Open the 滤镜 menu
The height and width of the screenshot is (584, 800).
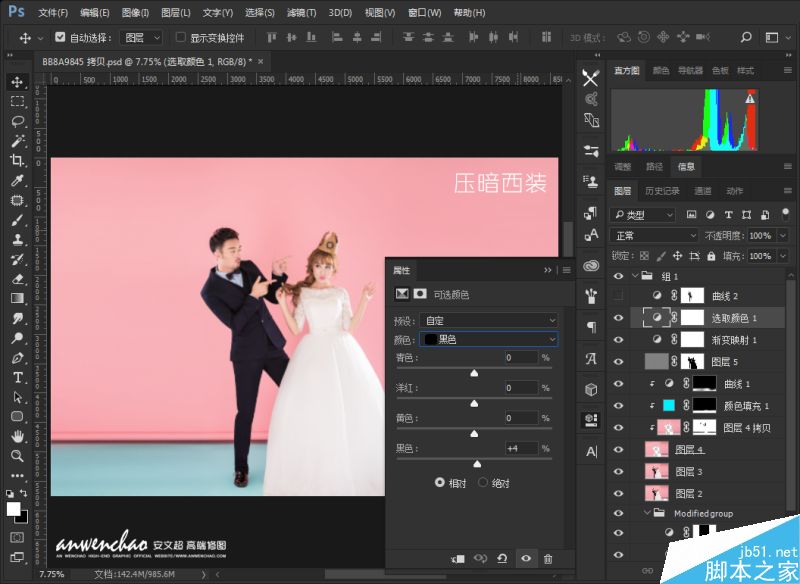tap(301, 12)
